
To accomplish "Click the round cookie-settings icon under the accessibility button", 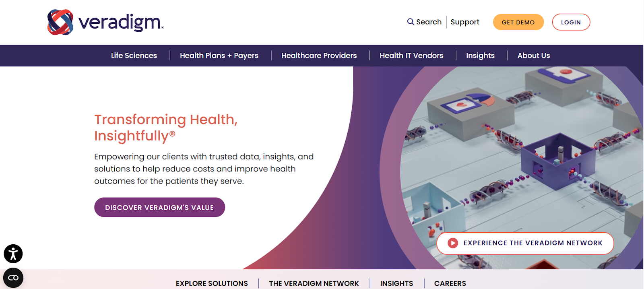I will coord(13,278).
